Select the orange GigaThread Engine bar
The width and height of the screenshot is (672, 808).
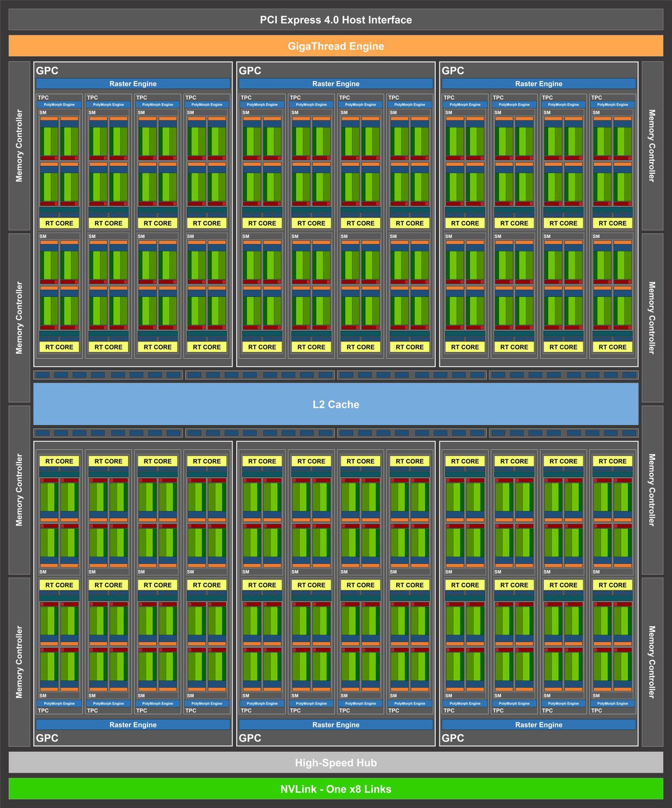pos(336,46)
